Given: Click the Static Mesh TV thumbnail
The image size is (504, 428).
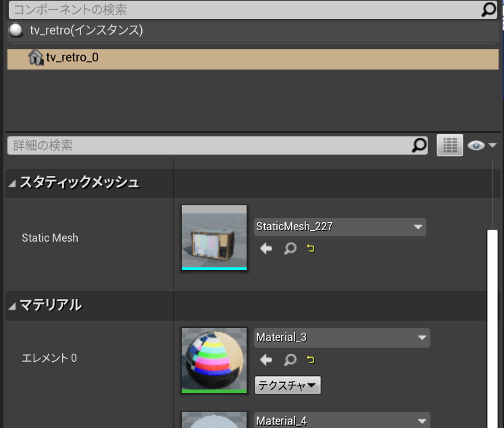Looking at the screenshot, I should coord(214,238).
